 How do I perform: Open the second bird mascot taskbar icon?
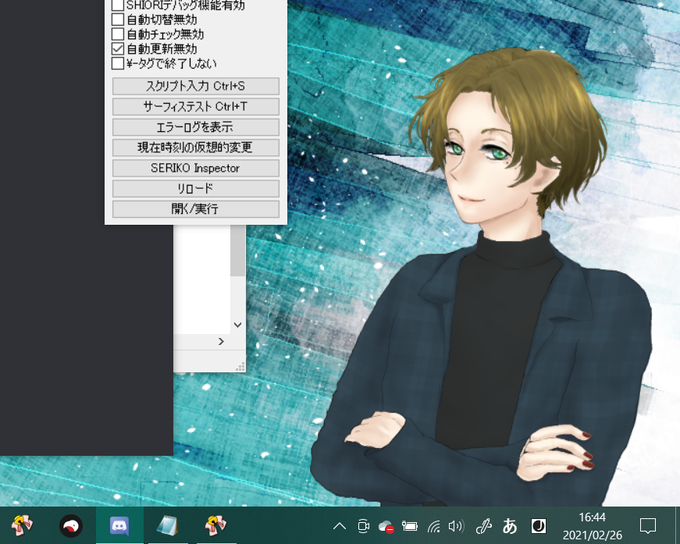click(216, 525)
